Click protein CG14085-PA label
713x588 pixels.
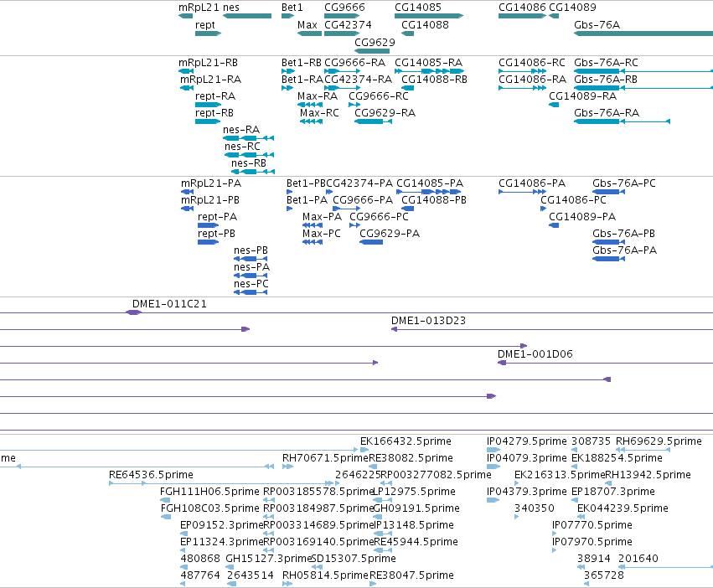(430, 183)
